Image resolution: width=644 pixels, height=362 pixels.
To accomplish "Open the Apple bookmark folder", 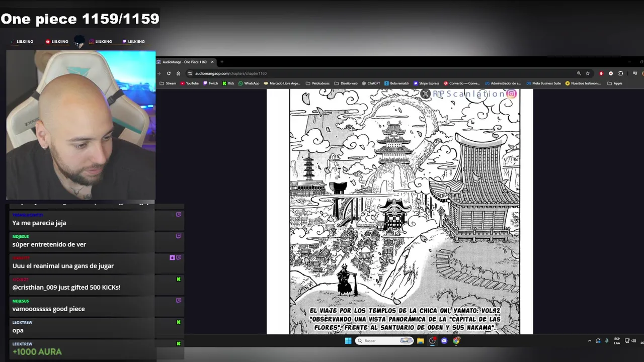I will [615, 83].
